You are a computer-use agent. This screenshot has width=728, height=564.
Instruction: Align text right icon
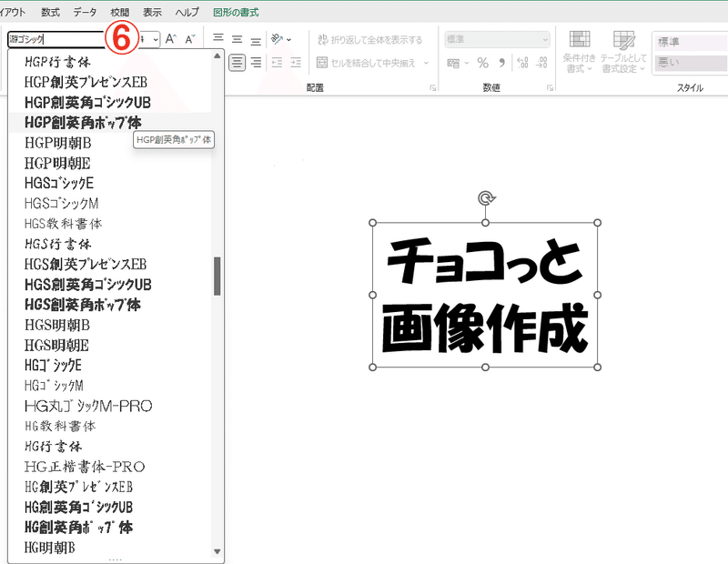tap(256, 62)
